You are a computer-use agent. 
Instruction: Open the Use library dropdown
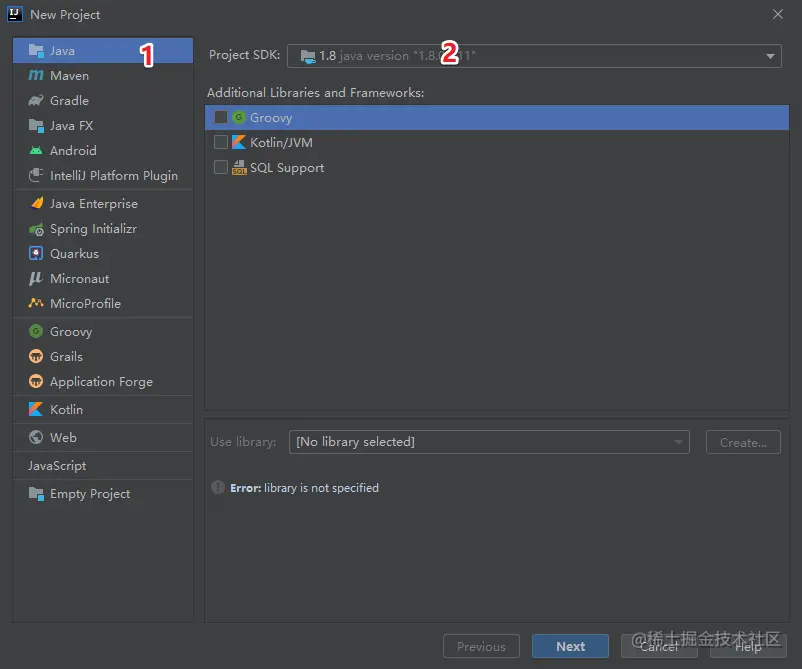(x=489, y=442)
